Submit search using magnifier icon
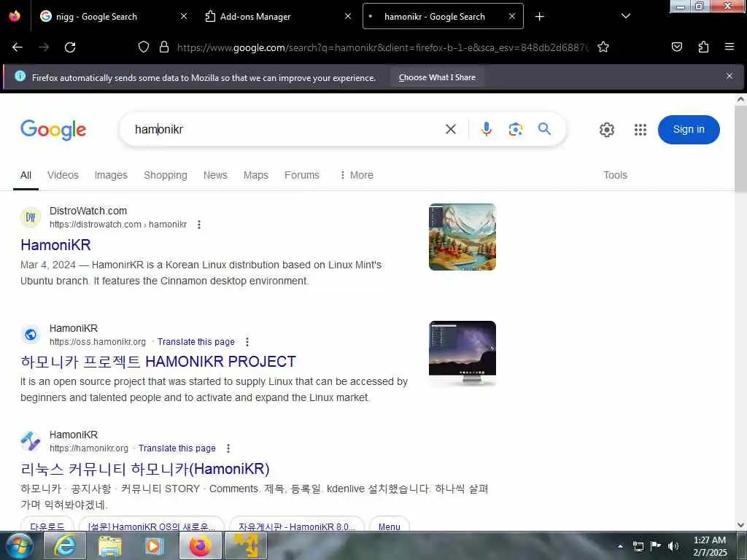 click(x=544, y=128)
